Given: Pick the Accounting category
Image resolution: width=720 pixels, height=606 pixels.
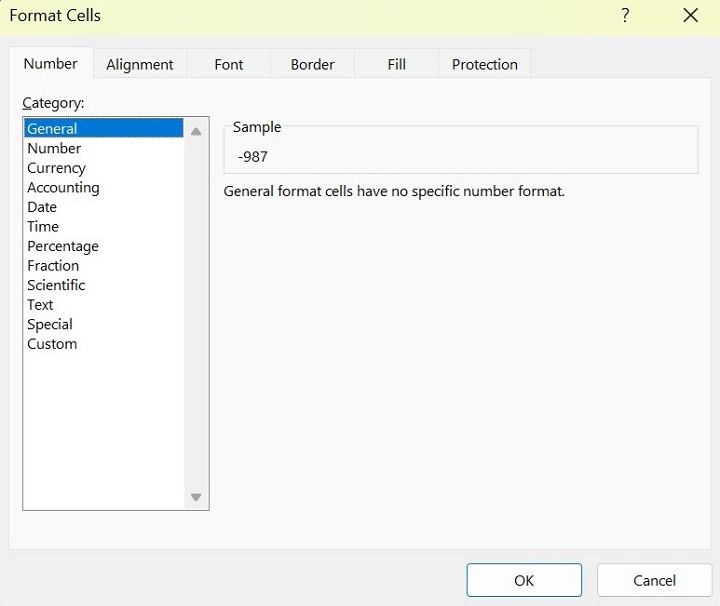Looking at the screenshot, I should (63, 187).
